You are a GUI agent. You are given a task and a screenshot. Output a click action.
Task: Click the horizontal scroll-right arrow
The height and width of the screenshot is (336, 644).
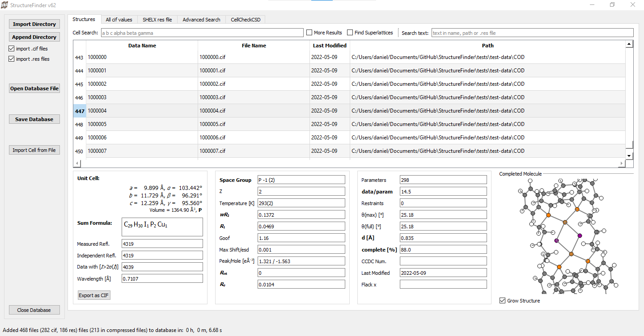tap(621, 164)
